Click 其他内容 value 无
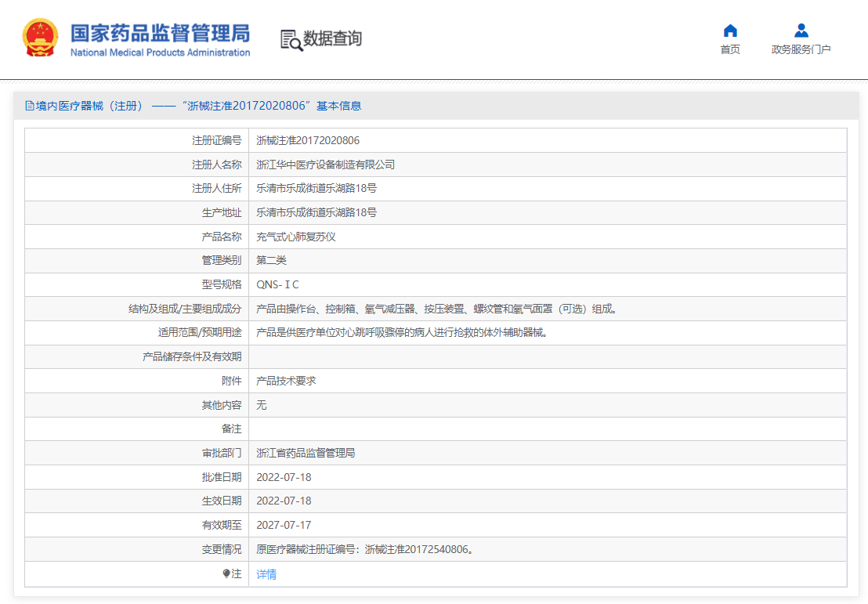This screenshot has height=604, width=868. point(262,405)
